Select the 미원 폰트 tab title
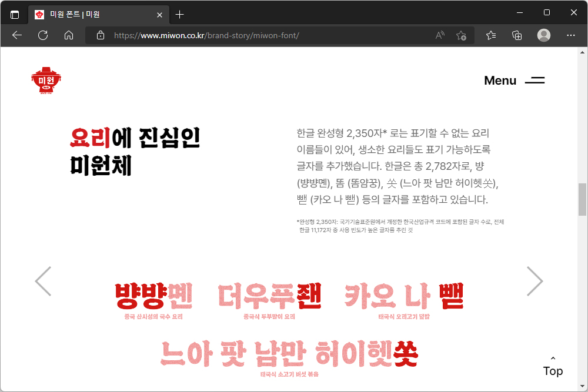588x392 pixels. tap(75, 15)
